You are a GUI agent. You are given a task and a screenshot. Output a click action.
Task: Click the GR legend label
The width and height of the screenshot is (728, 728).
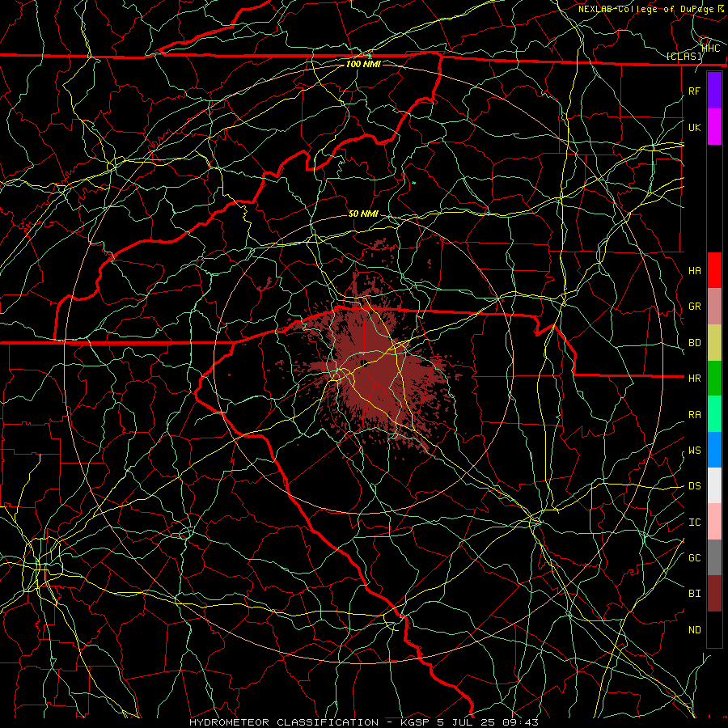[694, 307]
